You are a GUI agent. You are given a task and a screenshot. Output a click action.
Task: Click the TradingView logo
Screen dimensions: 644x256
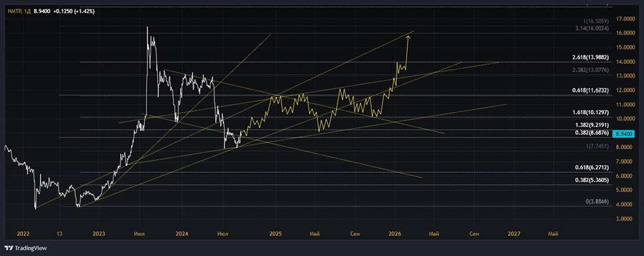(x=26, y=248)
